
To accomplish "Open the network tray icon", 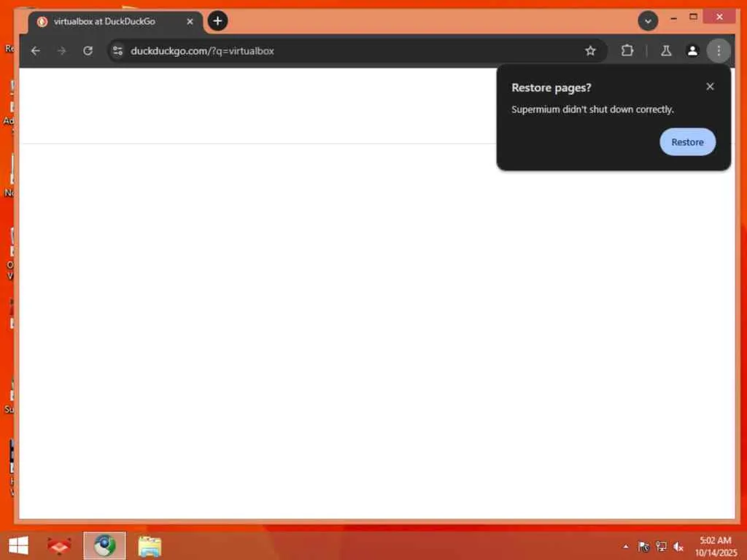I will [x=661, y=546].
